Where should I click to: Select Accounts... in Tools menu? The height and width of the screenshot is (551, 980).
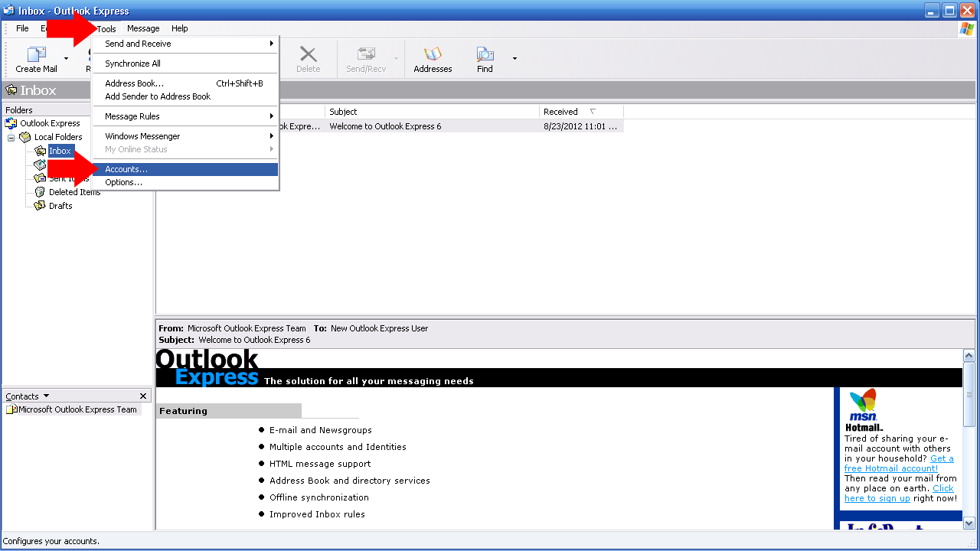pos(185,169)
